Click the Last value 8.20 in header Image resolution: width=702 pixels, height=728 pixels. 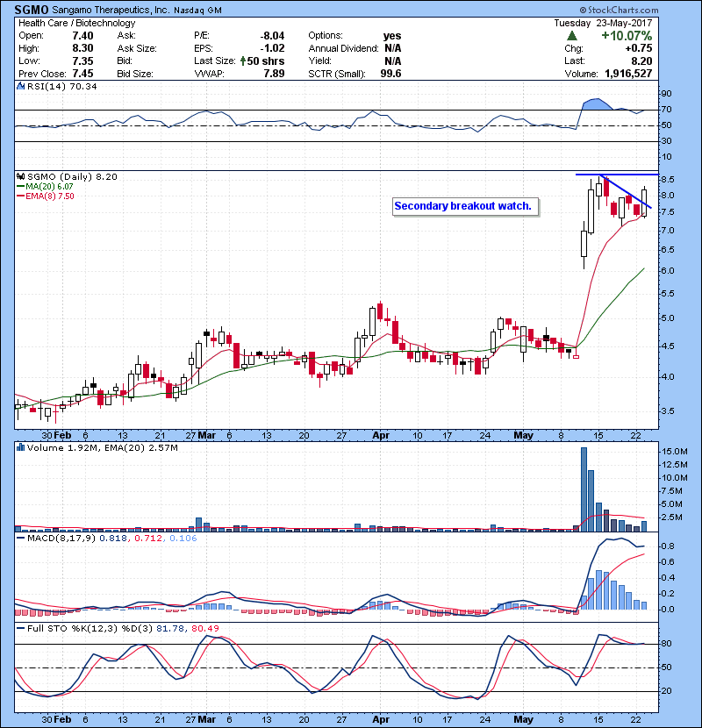tap(641, 61)
